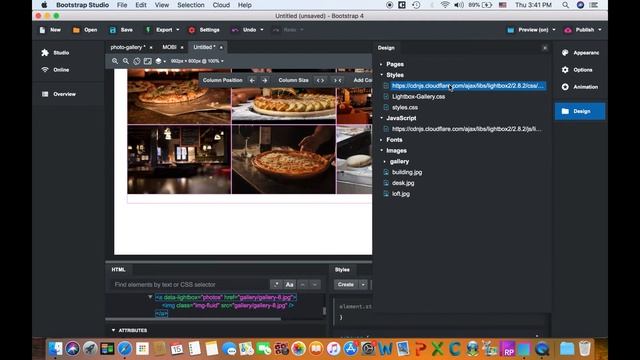Viewport: 640px width, 360px height.
Task: Collapse the Styles section
Action: [x=381, y=75]
